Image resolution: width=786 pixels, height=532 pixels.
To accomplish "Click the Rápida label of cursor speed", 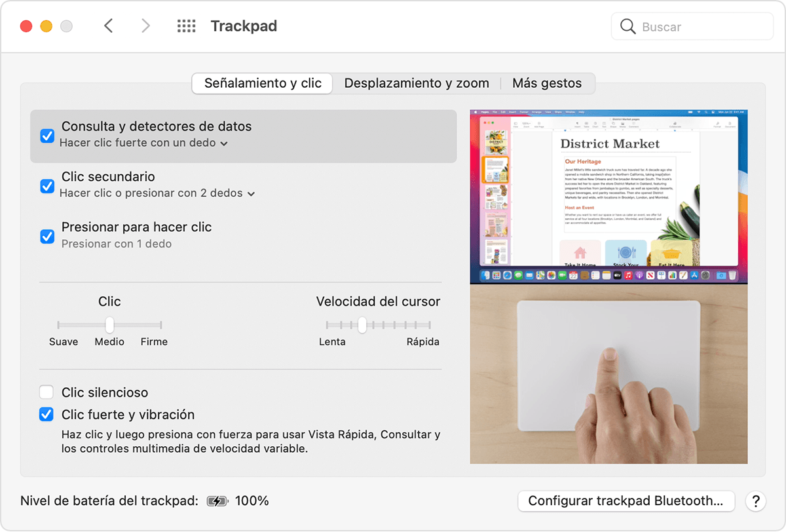I will [x=422, y=341].
